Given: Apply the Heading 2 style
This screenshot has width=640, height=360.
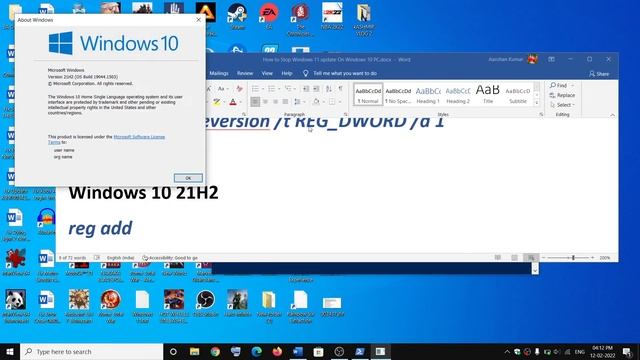Looking at the screenshot, I should pos(458,94).
